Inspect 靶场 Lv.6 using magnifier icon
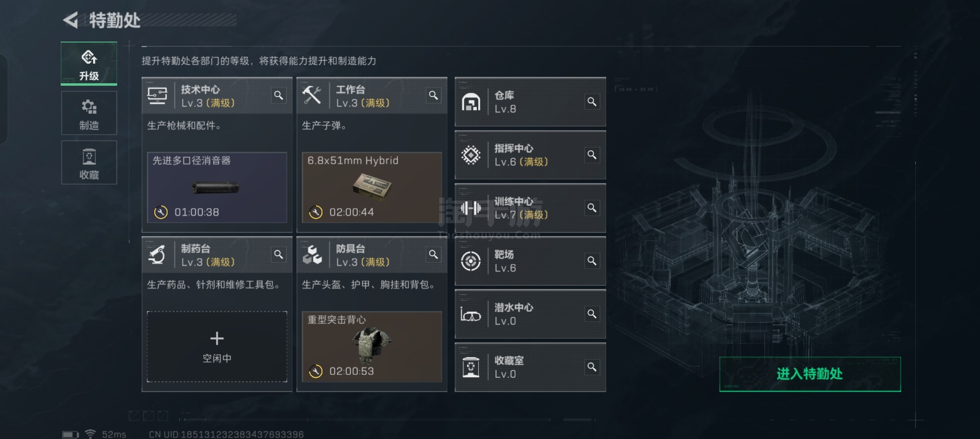 (592, 261)
